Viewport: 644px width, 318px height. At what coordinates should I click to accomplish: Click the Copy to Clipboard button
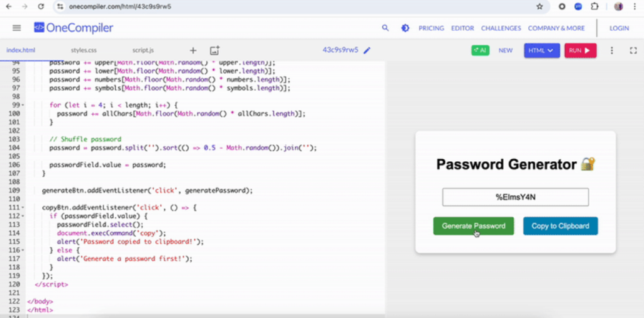(560, 226)
